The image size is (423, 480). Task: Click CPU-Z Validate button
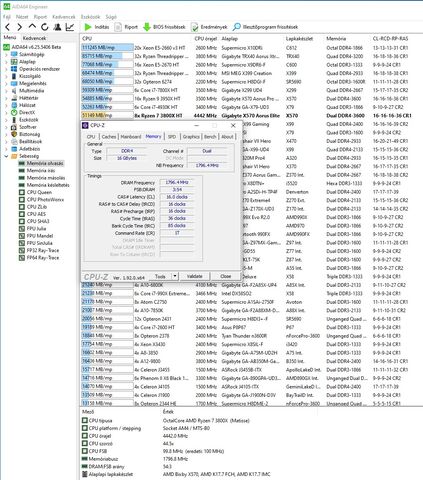pos(195,276)
